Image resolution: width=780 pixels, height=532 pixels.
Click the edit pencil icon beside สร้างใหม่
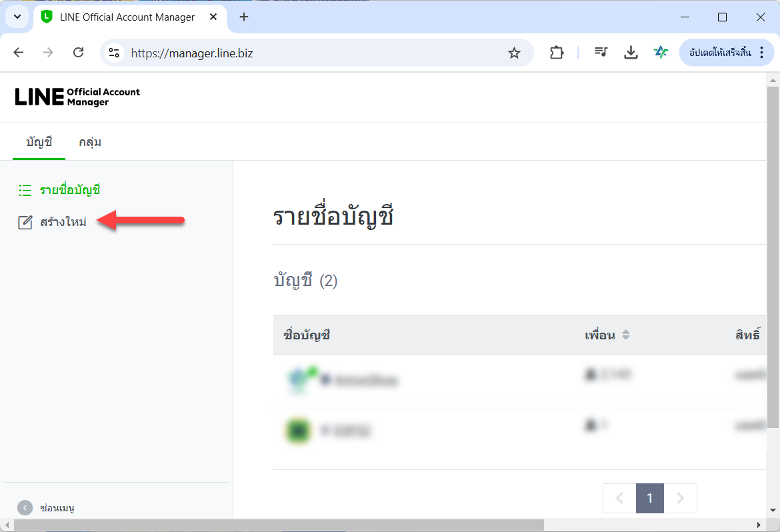pyautogui.click(x=25, y=222)
